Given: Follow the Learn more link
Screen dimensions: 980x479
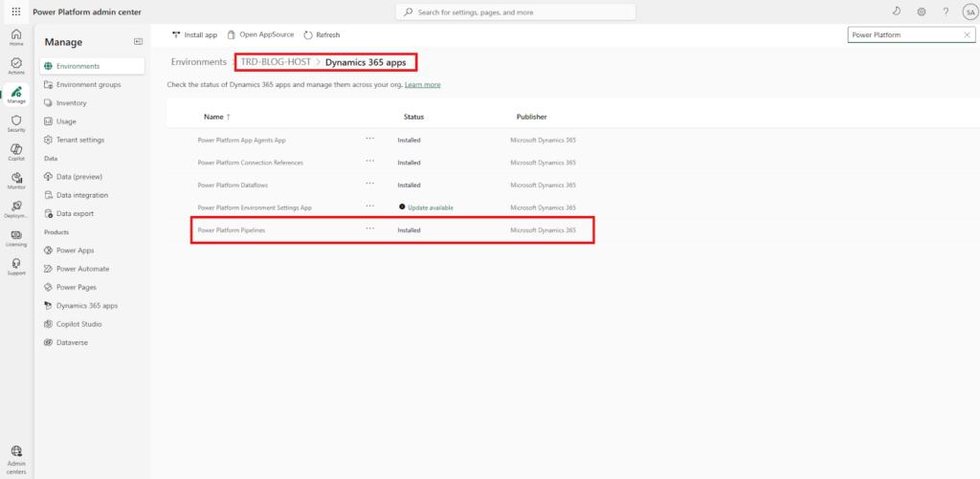Looking at the screenshot, I should [x=422, y=84].
